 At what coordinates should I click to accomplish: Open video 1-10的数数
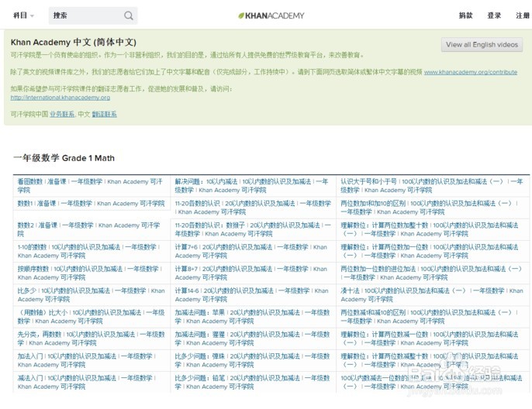tap(88, 251)
